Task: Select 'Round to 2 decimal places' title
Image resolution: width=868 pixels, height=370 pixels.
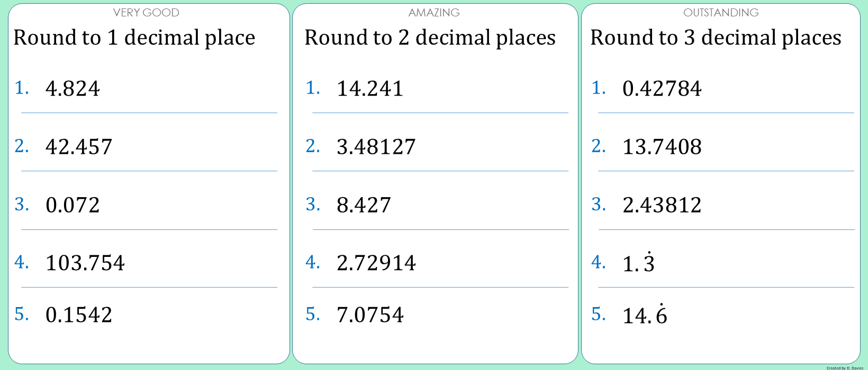Action: click(430, 38)
